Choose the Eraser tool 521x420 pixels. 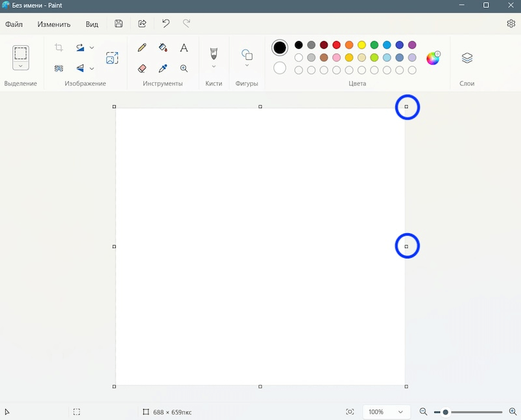coord(142,68)
